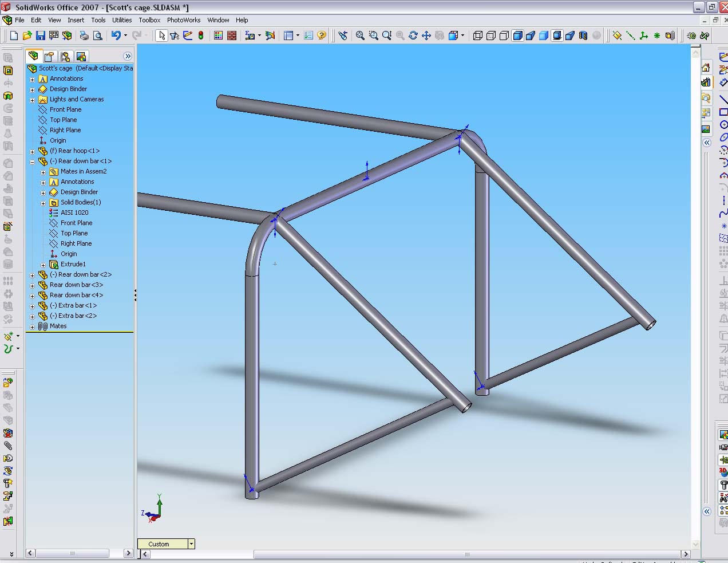Select the AISI 1020 material entry

[x=74, y=212]
